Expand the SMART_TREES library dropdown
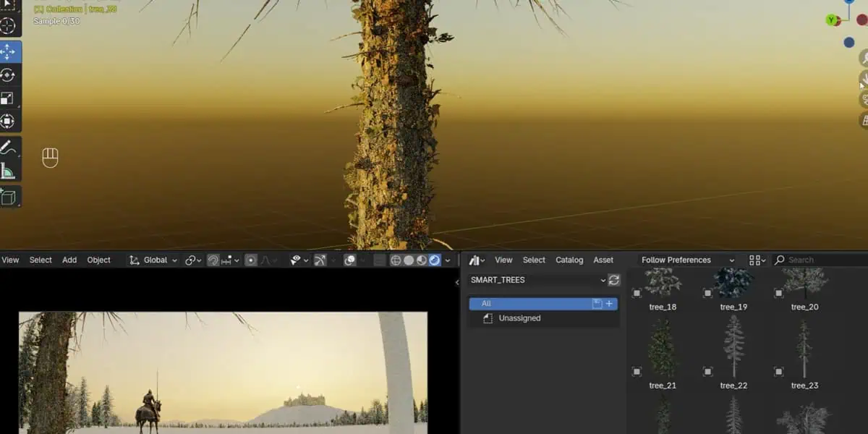The height and width of the screenshot is (434, 868). pyautogui.click(x=537, y=280)
